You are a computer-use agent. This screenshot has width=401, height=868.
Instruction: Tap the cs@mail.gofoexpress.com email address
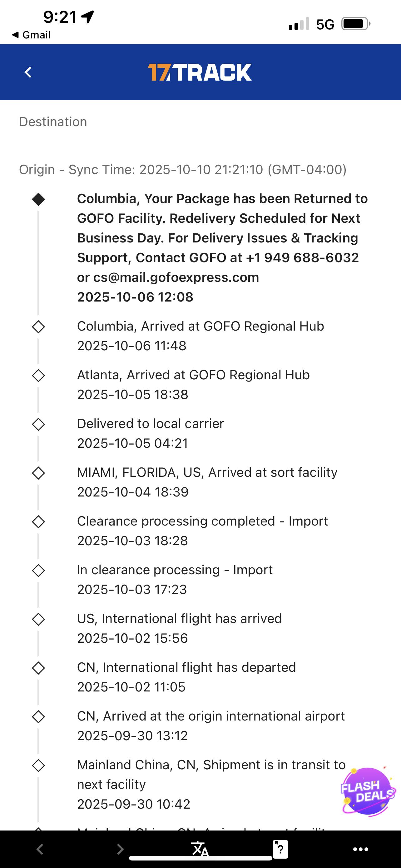click(x=176, y=277)
